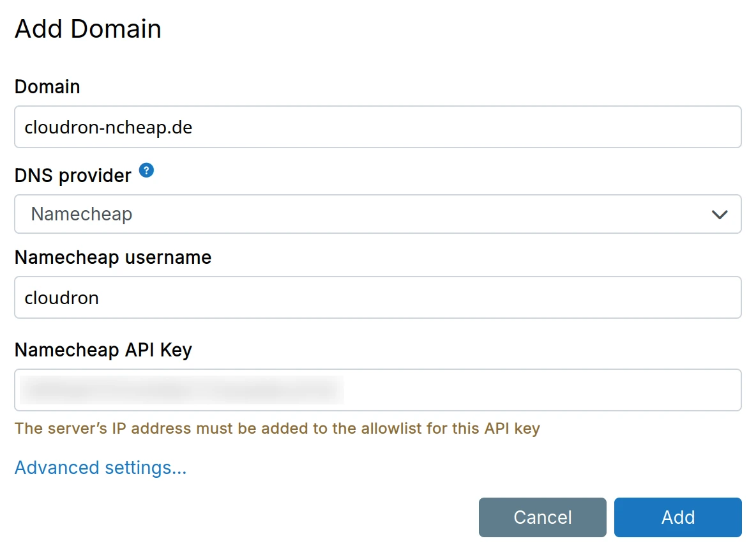The width and height of the screenshot is (756, 550).
Task: Click the gray Cancel button
Action: pos(542,517)
